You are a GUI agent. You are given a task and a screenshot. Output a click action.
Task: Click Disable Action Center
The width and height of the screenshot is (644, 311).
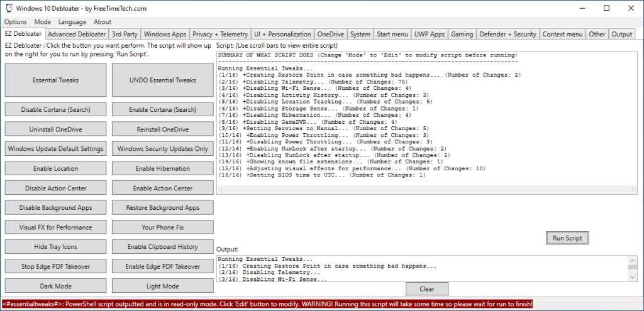coord(56,188)
